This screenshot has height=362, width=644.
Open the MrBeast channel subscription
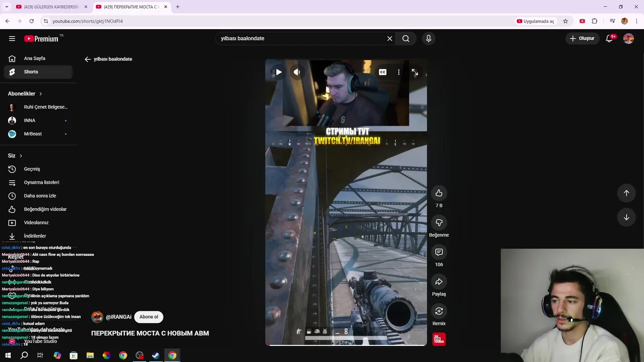coord(38,134)
